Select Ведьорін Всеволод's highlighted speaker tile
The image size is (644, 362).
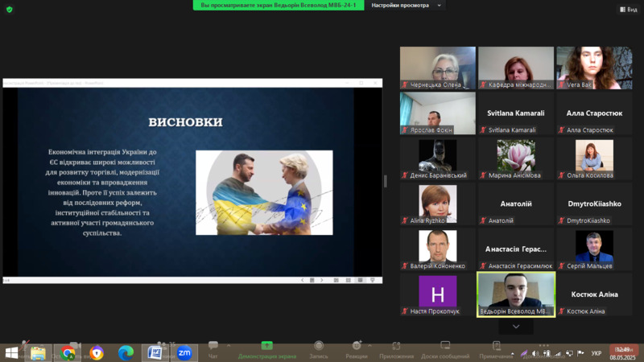tap(516, 294)
